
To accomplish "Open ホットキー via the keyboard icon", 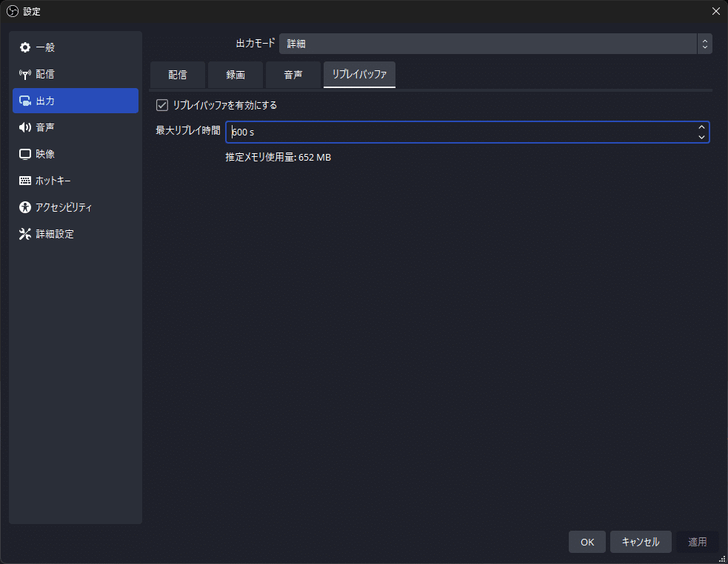I will 25,181.
